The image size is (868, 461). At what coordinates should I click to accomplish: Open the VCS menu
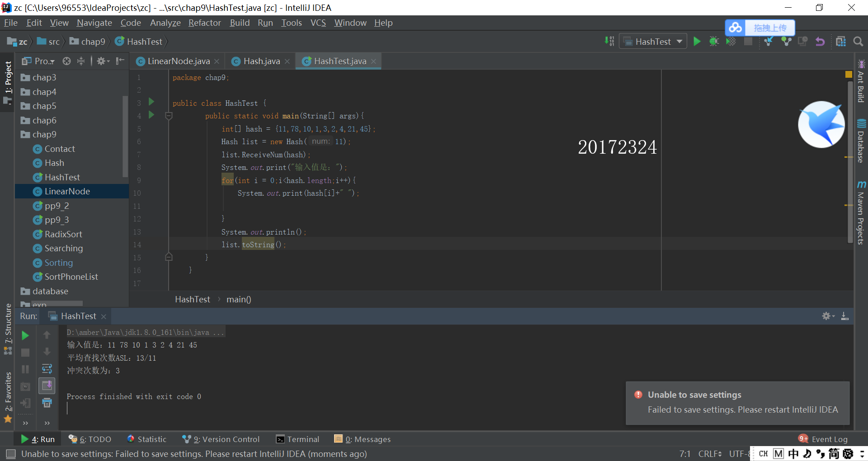click(318, 23)
